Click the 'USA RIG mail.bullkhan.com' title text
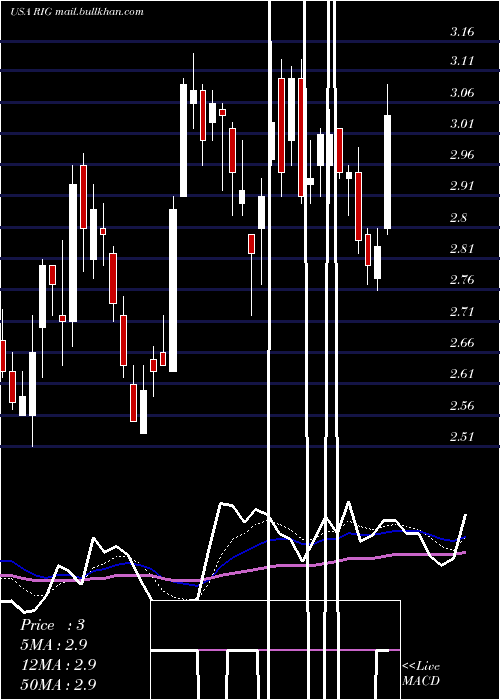Screen dimensions: 500x700 77,12
